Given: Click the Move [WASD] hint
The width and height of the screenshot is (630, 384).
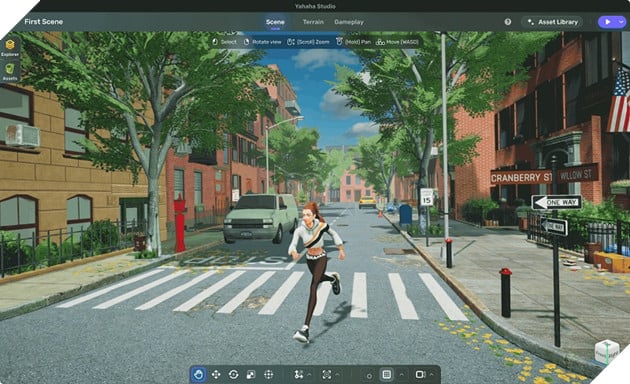Looking at the screenshot, I should (x=397, y=42).
